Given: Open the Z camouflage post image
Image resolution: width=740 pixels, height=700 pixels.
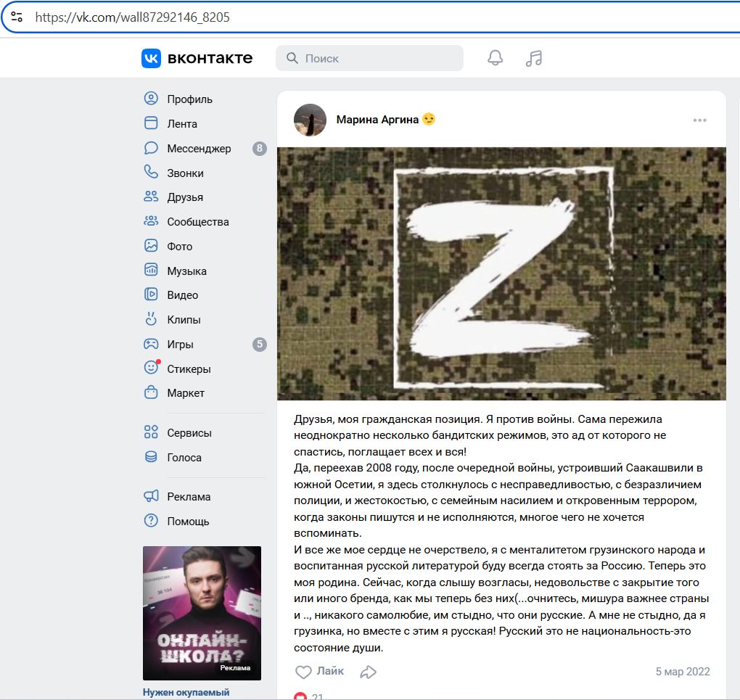Looking at the screenshot, I should 501,273.
